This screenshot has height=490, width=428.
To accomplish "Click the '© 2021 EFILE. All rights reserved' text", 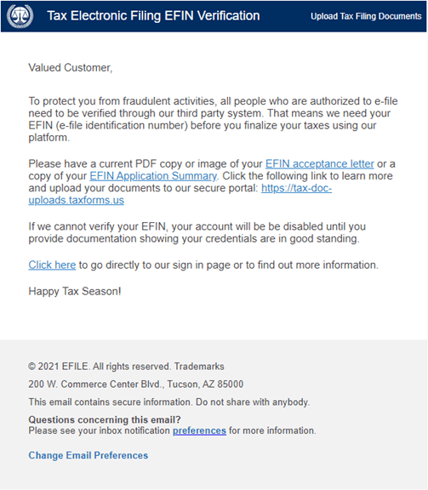I will click(100, 366).
